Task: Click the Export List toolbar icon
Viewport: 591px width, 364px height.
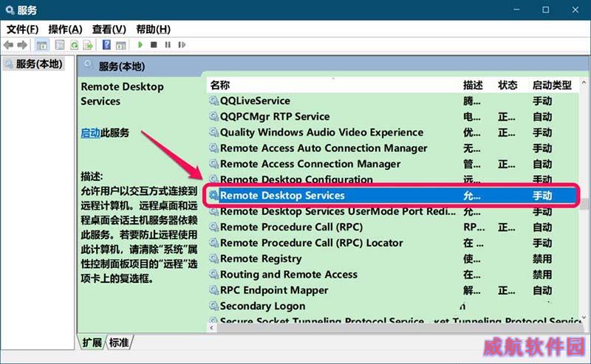Action: (88, 45)
